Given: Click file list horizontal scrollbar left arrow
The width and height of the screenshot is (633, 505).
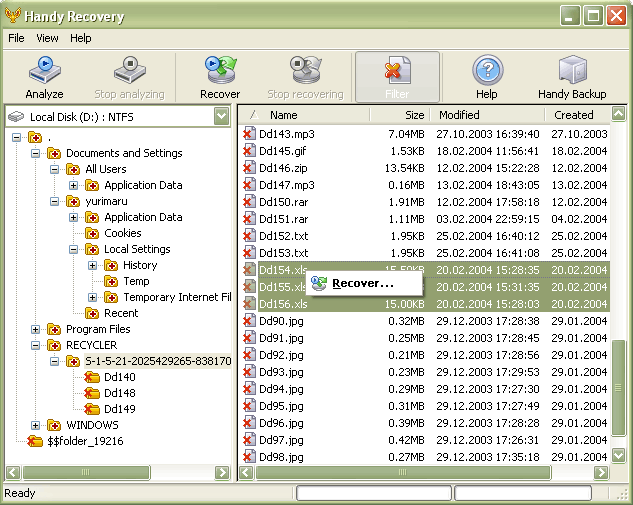Looking at the screenshot, I should coord(246,472).
